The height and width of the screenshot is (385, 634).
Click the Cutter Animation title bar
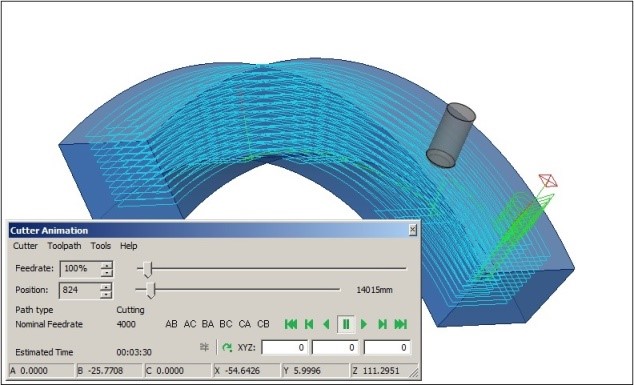click(x=214, y=230)
